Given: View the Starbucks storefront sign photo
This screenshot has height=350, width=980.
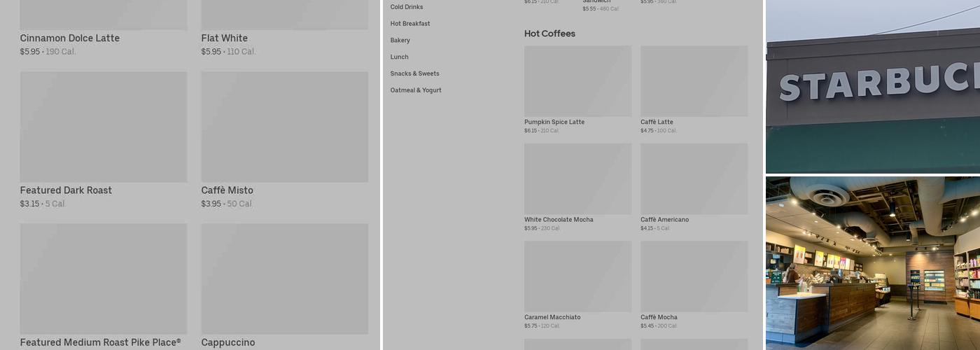Looking at the screenshot, I should click(873, 86).
